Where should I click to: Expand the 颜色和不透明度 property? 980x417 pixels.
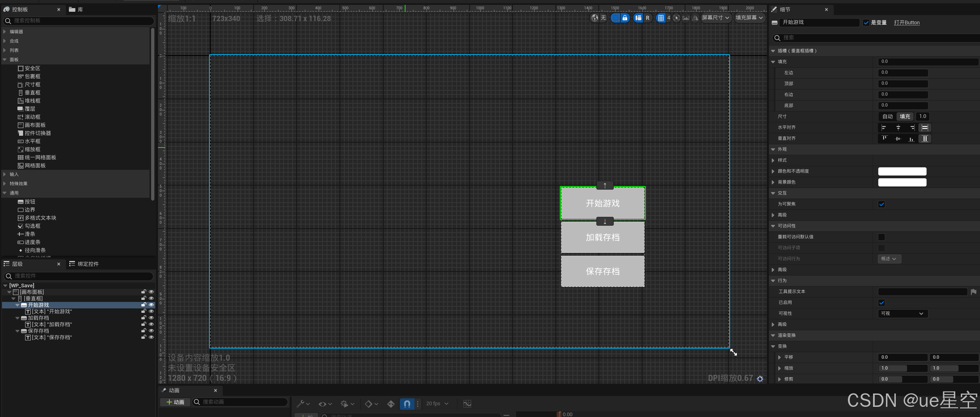pos(773,171)
